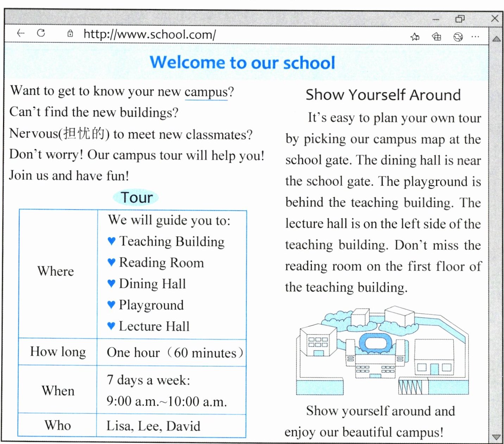Click the scrollbar down arrow
Image resolution: width=504 pixels, height=444 pixels.
click(497, 437)
